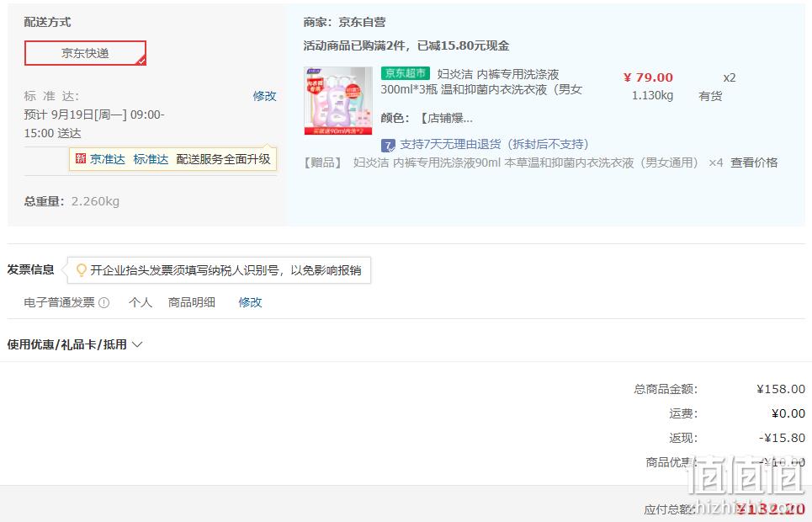Click the 预计 9月19日 delivery time text
The height and width of the screenshot is (522, 812).
coord(93,124)
